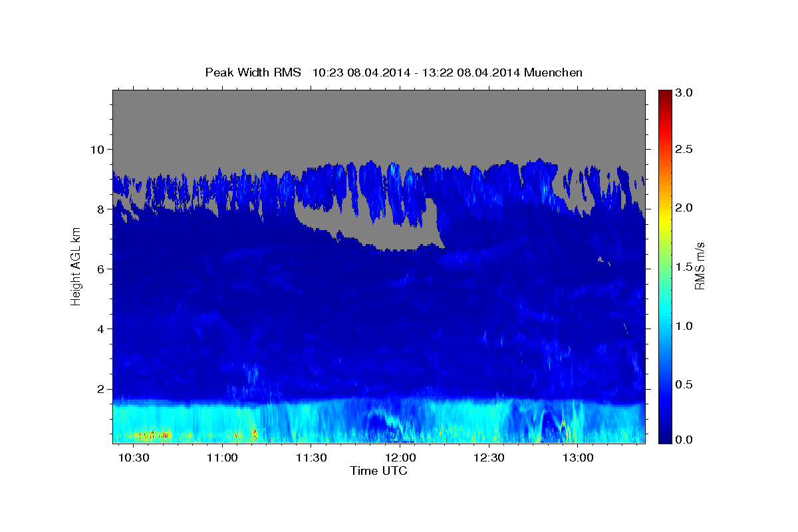Click the colorbar value 0.5

684,384
